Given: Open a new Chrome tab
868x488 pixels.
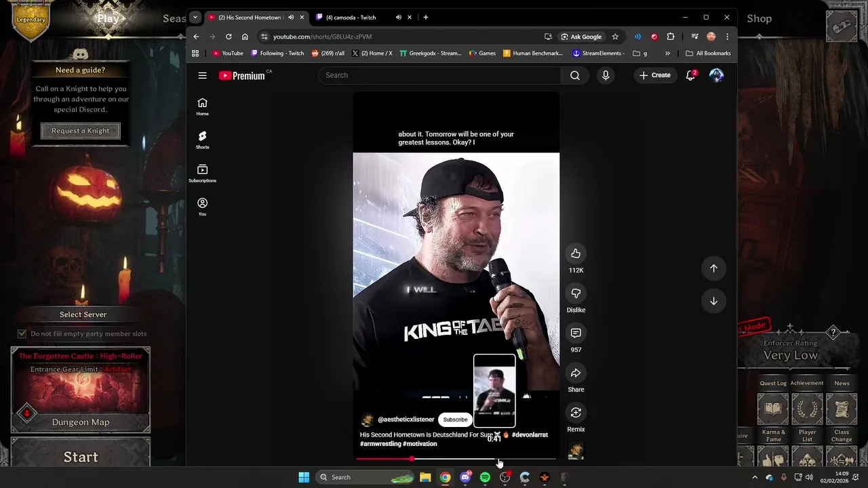Looking at the screenshot, I should (426, 18).
